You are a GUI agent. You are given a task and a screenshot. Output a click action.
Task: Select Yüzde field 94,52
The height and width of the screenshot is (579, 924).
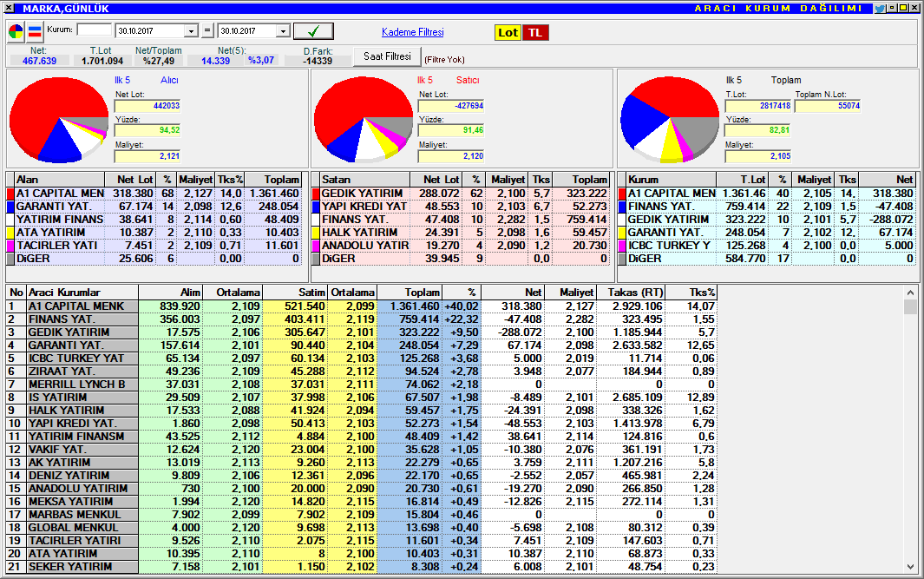click(x=147, y=130)
